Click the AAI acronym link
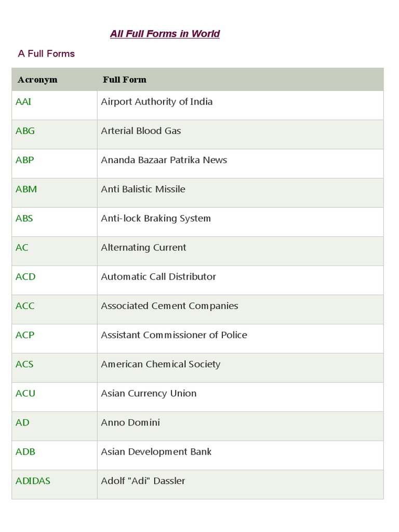This screenshot has width=399, height=532. click(x=23, y=102)
